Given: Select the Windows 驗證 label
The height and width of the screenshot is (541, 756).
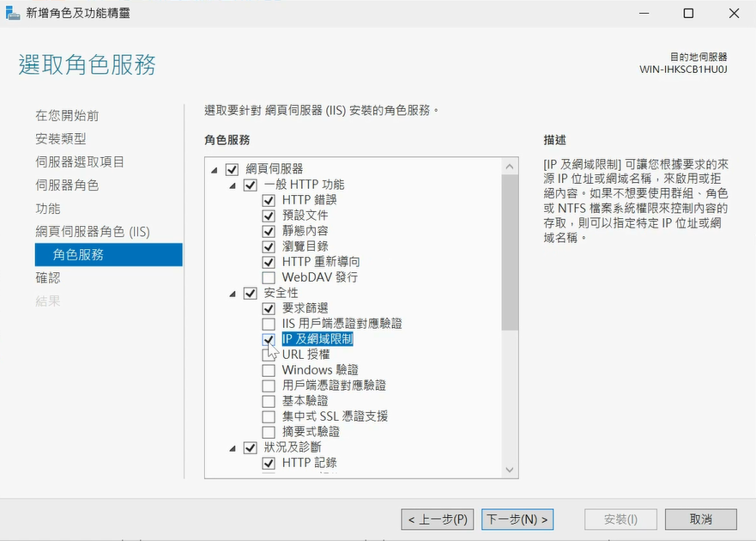Looking at the screenshot, I should pyautogui.click(x=320, y=370).
